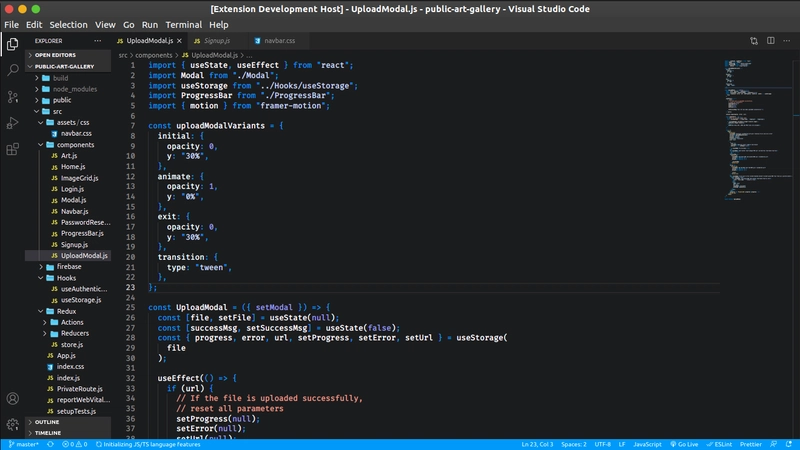Open notifications bell in status bar
800x450 pixels.
(789, 444)
